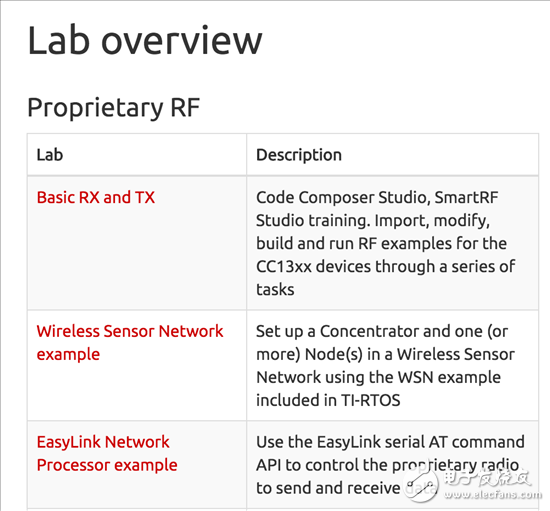Viewport: 550px width, 511px height.
Task: Click the 'SmartRF' word in description
Action: (467, 197)
